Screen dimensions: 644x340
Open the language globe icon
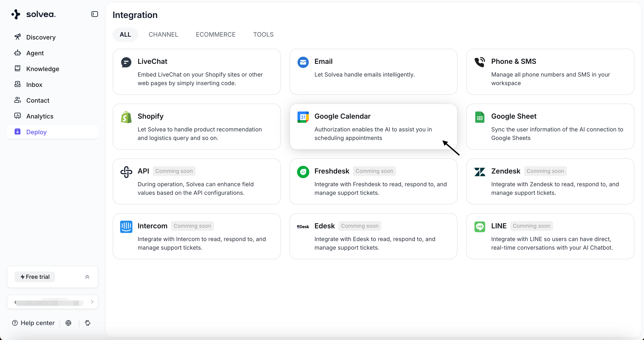pyautogui.click(x=68, y=323)
